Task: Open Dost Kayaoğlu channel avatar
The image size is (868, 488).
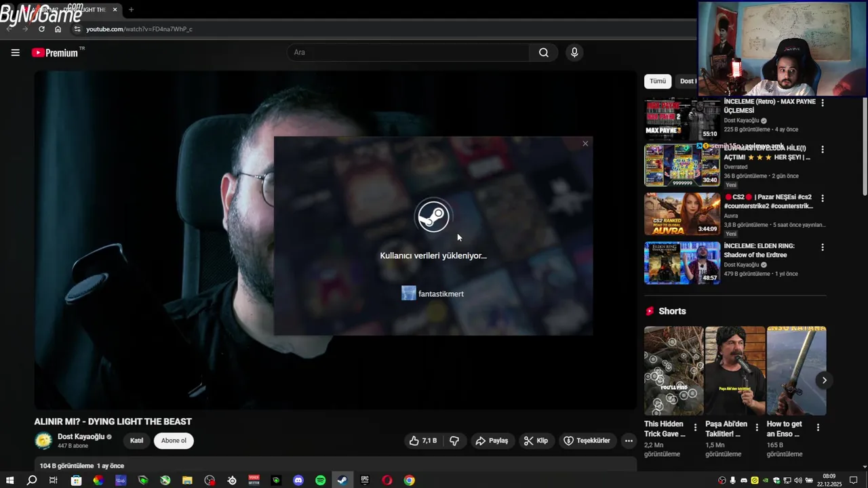Action: pyautogui.click(x=43, y=441)
